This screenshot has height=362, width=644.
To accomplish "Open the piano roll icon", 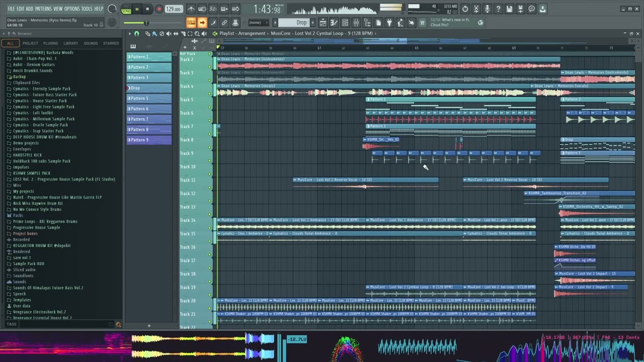I will [334, 23].
